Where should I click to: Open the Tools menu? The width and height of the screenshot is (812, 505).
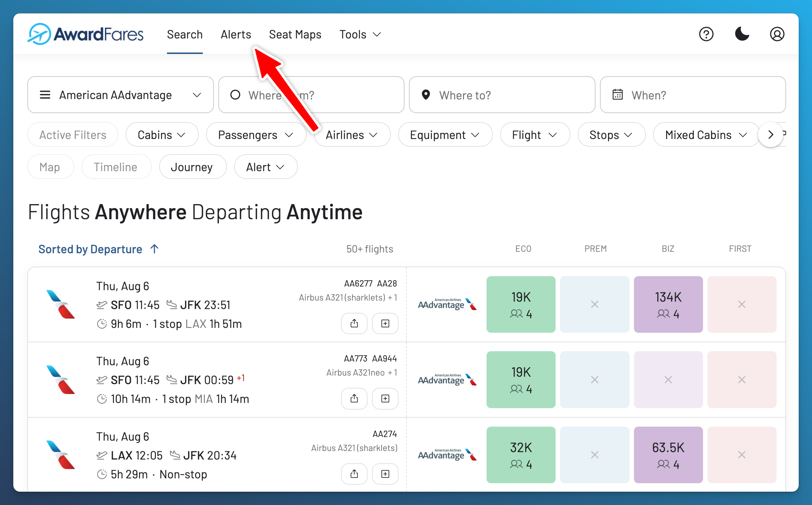360,34
